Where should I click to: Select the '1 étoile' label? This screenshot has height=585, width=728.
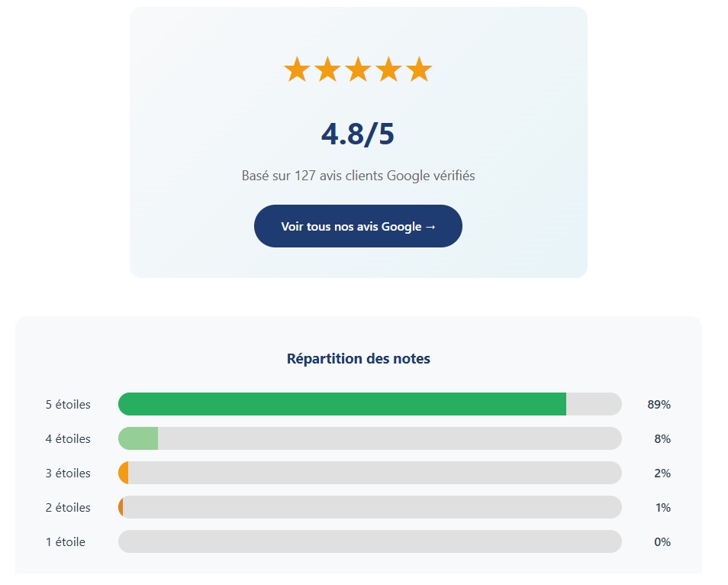pyautogui.click(x=66, y=541)
